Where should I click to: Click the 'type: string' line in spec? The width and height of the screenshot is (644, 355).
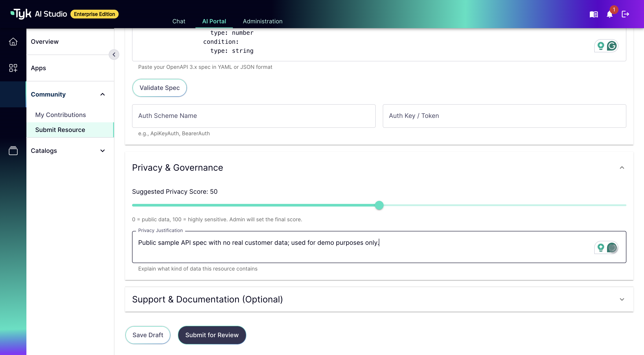(232, 51)
